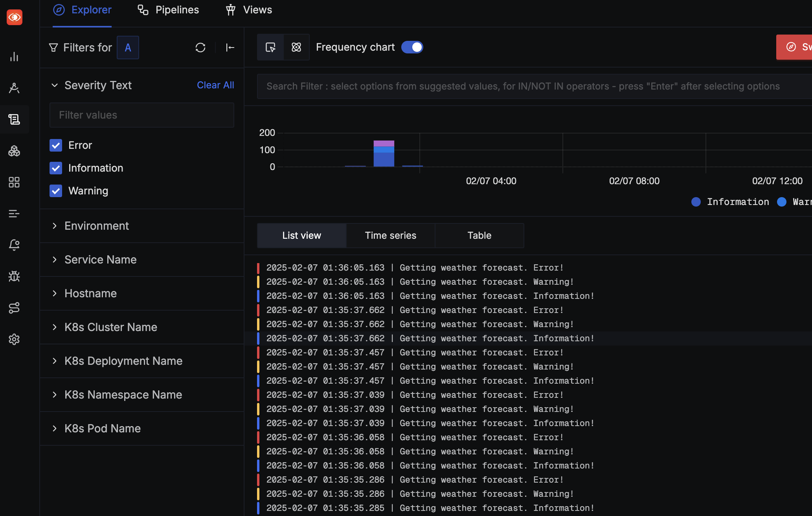The width and height of the screenshot is (812, 516).
Task: Open the Settings gear icon in the sidebar
Action: [x=15, y=339]
